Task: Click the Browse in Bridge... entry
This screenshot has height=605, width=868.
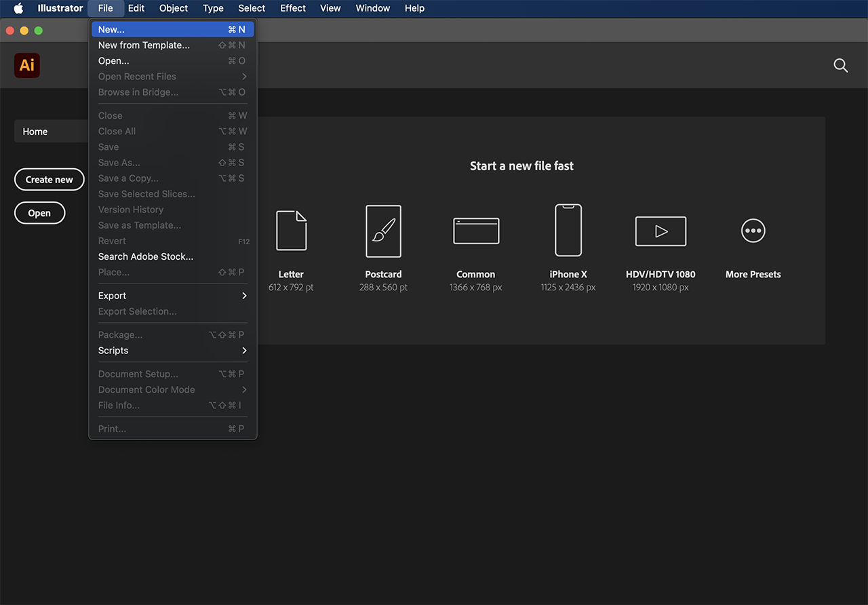Action: 173,92
